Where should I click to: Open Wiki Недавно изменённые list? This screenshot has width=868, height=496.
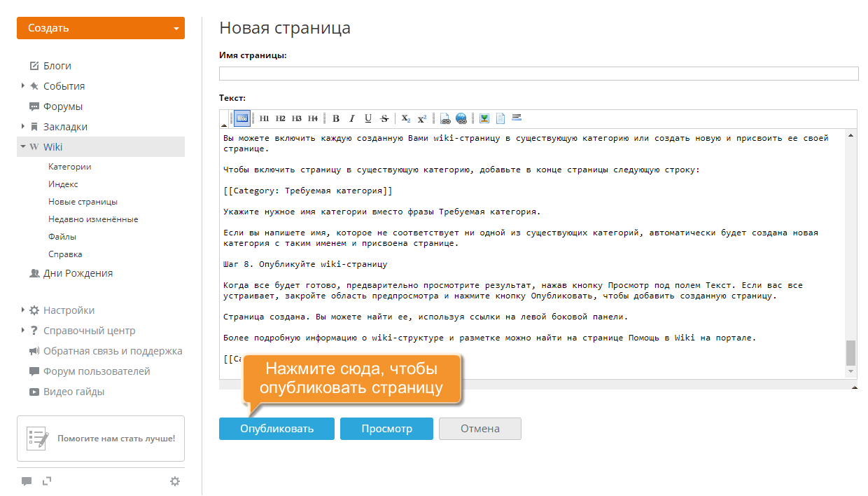tap(93, 219)
